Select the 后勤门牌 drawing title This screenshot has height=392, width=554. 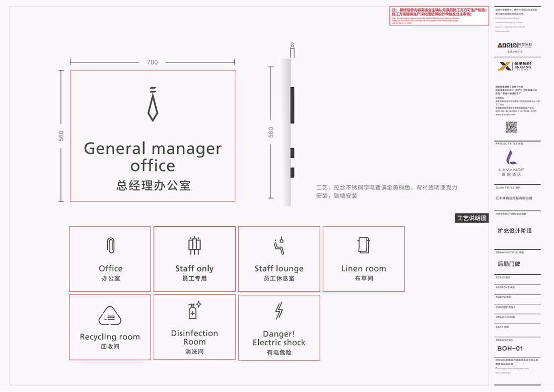(508, 264)
